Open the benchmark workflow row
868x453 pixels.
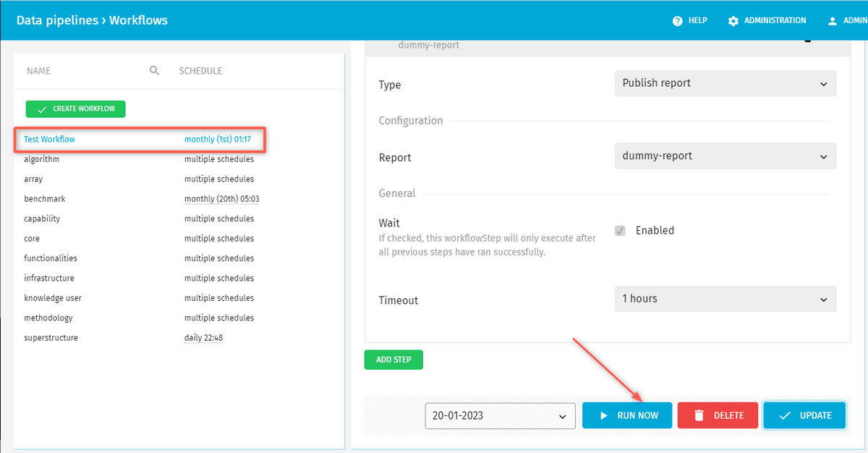coord(45,199)
